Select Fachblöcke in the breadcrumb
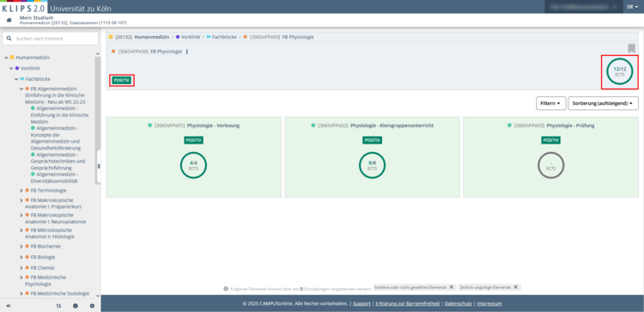Viewport: 644px width, 312px height. 224,37
